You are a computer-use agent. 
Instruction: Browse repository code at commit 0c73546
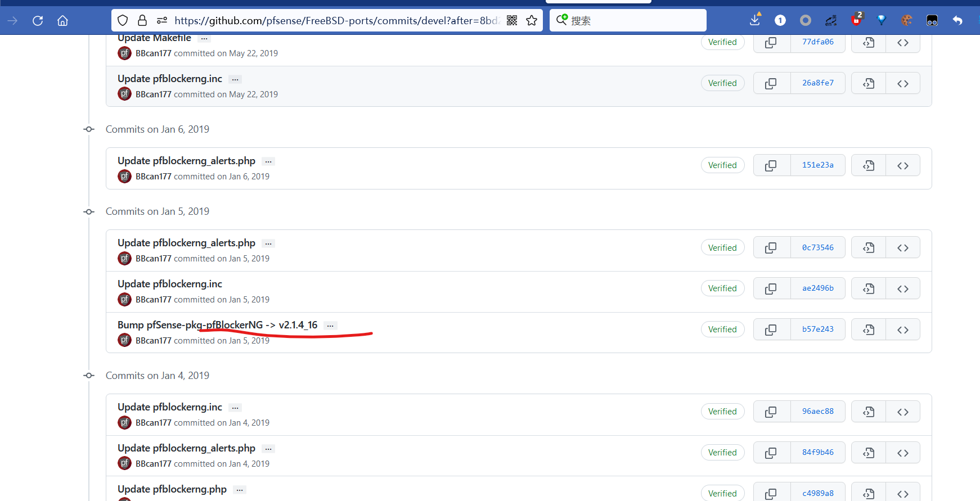[903, 247]
